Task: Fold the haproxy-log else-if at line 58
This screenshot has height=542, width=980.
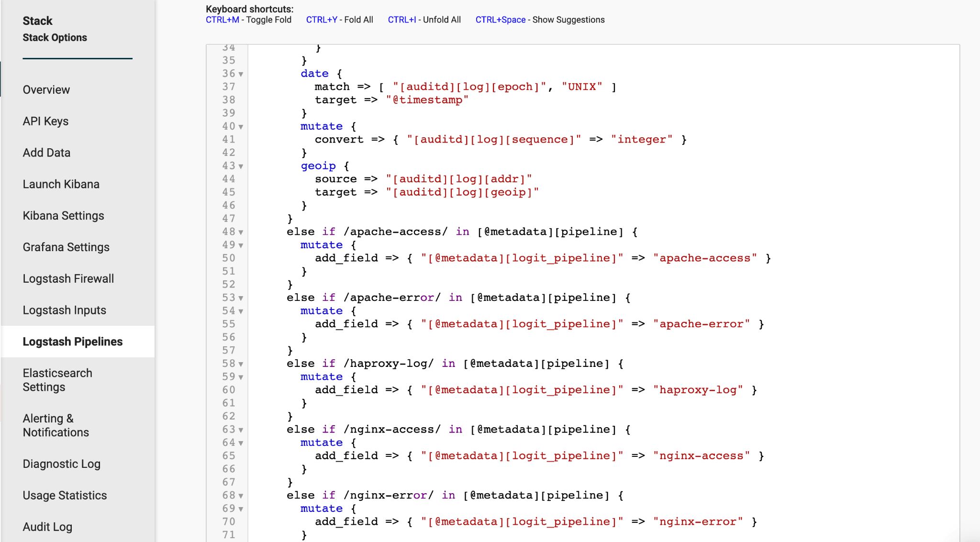Action: [241, 364]
